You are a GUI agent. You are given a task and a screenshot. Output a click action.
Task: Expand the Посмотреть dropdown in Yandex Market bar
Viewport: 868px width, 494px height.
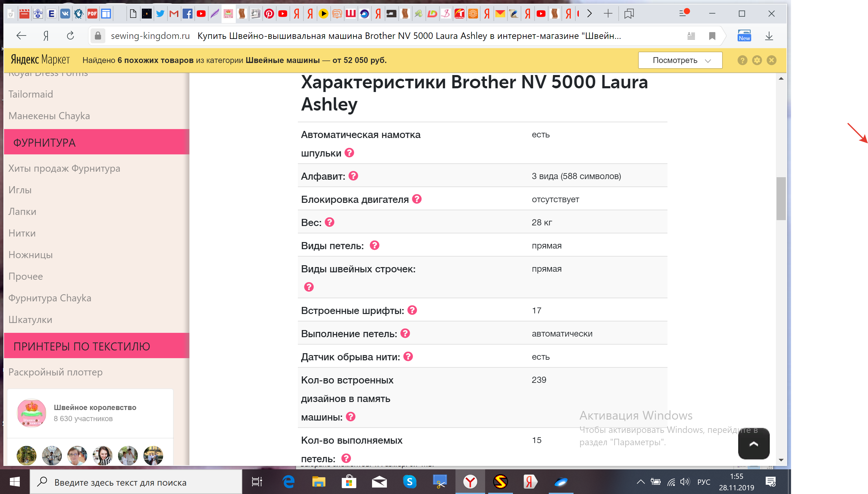tap(680, 61)
